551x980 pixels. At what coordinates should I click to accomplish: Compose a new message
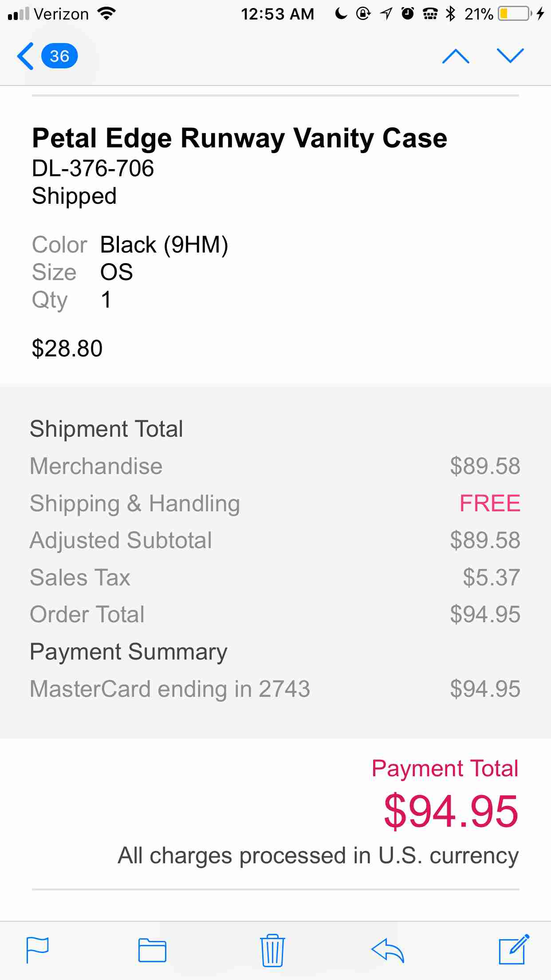point(514,949)
